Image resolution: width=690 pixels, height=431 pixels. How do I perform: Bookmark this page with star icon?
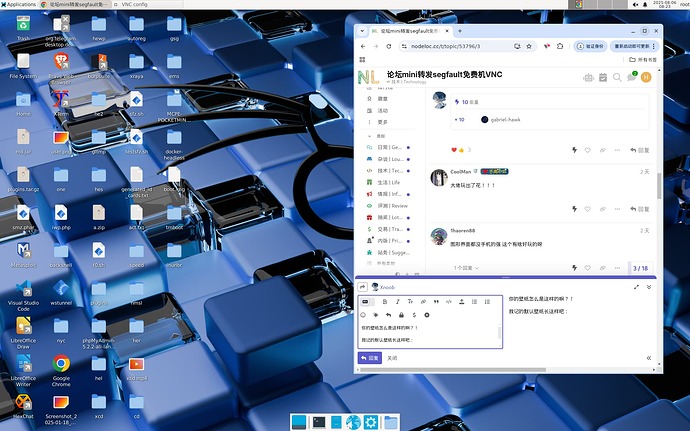(529, 46)
